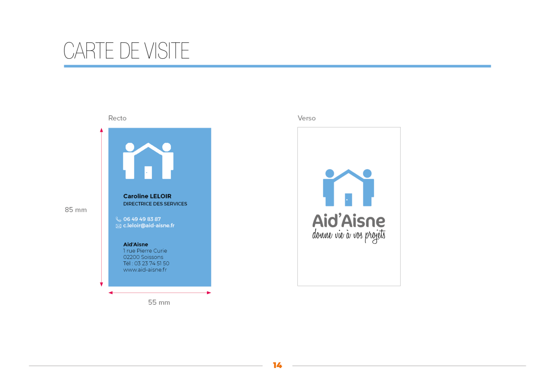Click the envelope icon beside the email address
The image size is (555, 392).
[x=118, y=226]
